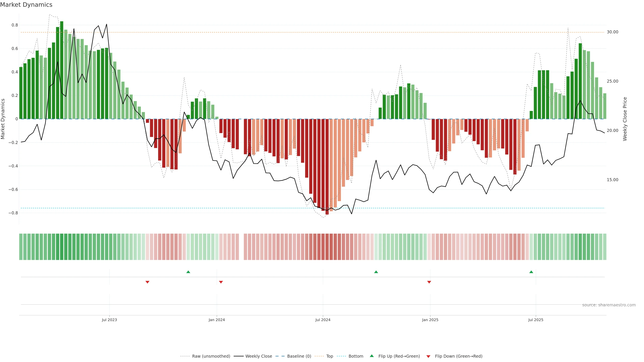Image resolution: width=644 pixels, height=362 pixels.
Task: Click the source: sharemaestro.com text
Action: point(609,305)
